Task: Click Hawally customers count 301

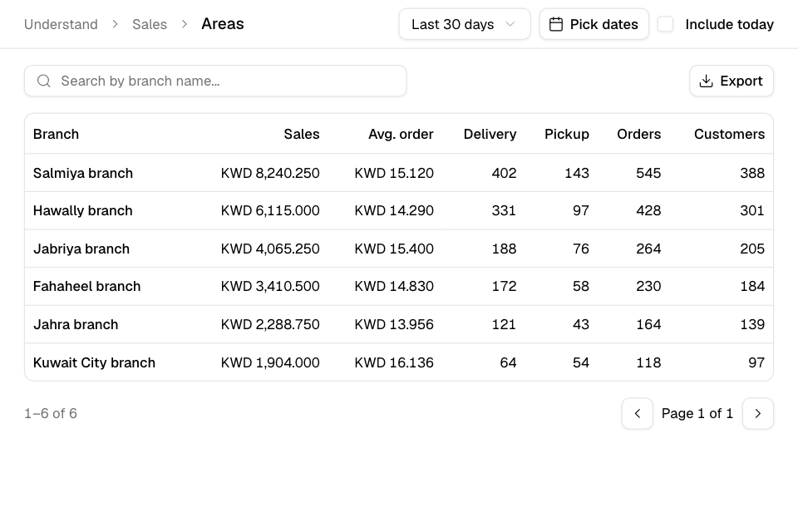Action: point(753,211)
